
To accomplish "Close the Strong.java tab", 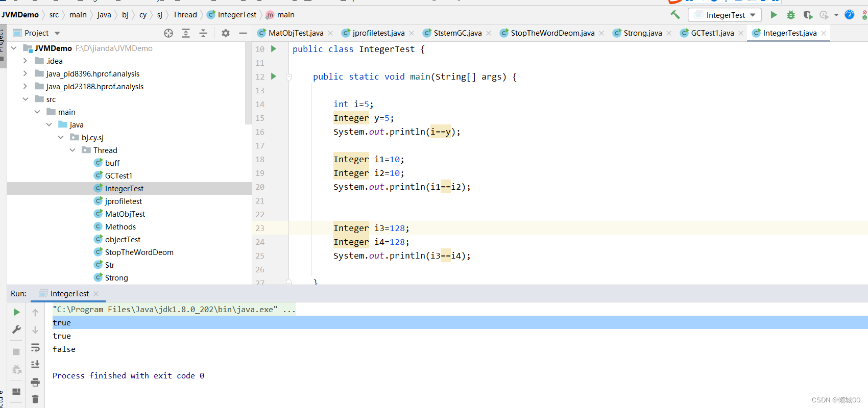I will (669, 33).
